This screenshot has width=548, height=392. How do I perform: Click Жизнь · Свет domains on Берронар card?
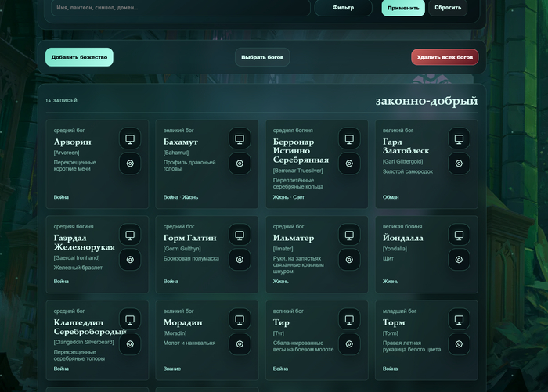coord(289,197)
